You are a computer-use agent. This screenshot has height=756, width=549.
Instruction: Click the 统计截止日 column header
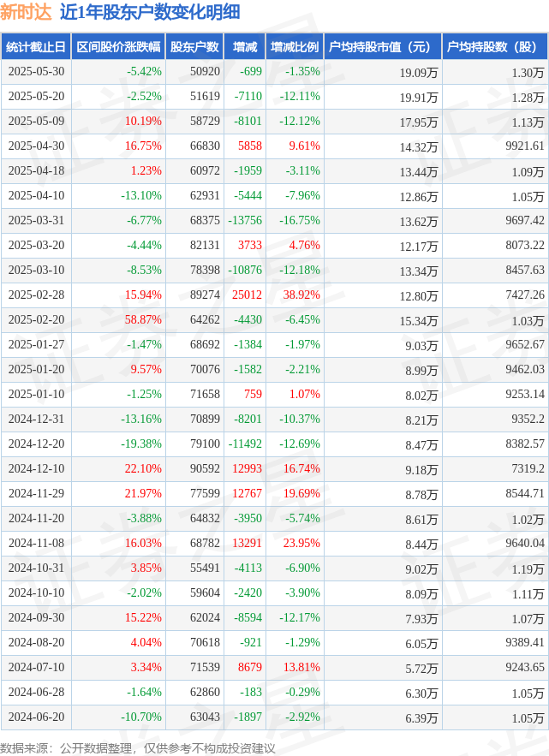pyautogui.click(x=36, y=47)
